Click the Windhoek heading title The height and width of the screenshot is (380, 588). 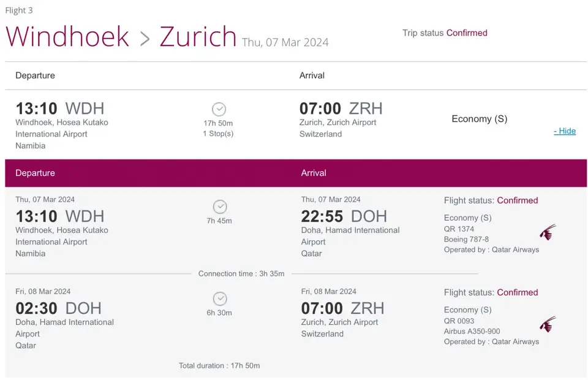pos(67,36)
